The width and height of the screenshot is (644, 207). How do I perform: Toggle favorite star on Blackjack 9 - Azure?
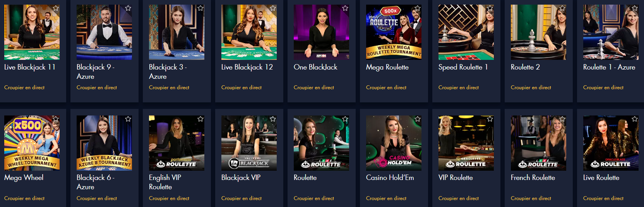pos(128,8)
